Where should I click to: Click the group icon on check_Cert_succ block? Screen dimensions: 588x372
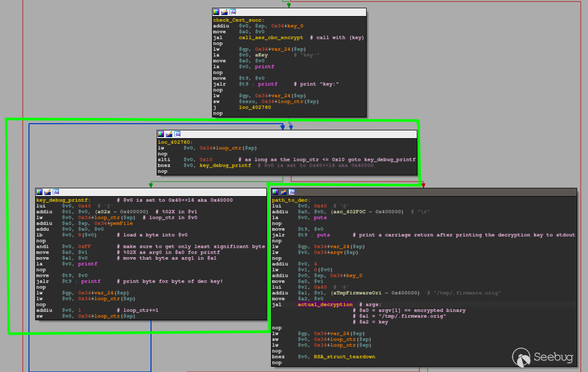pyautogui.click(x=233, y=12)
